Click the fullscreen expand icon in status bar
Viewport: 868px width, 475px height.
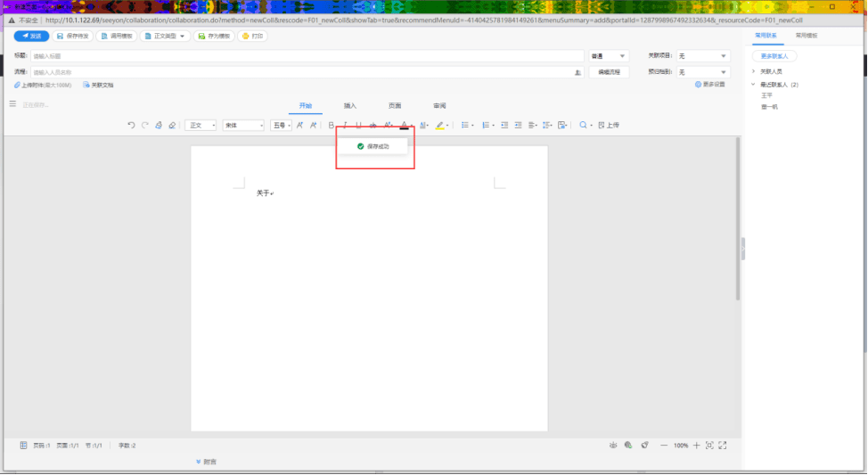723,445
